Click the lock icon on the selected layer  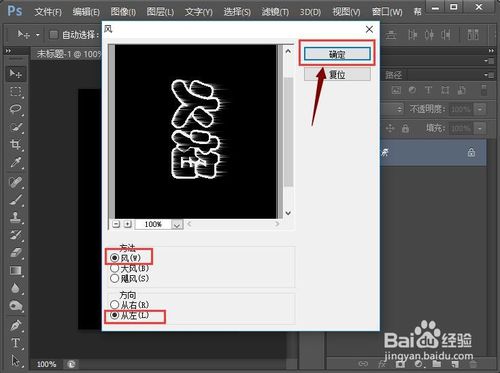pyautogui.click(x=471, y=153)
